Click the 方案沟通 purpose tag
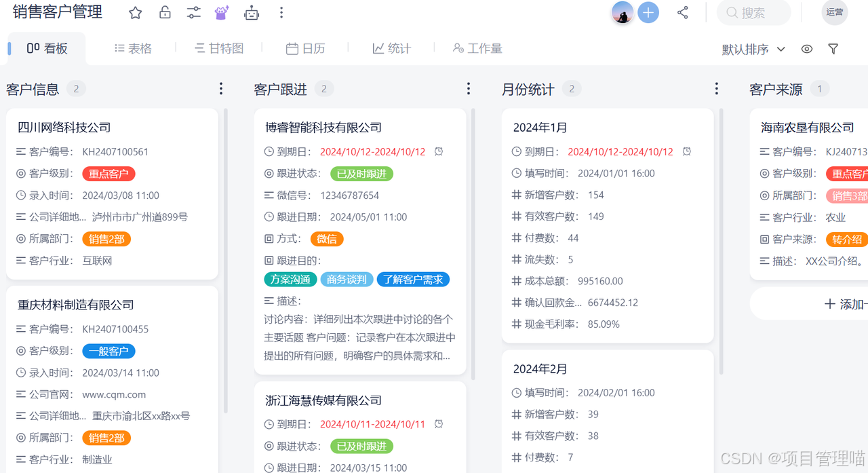 tap(290, 280)
